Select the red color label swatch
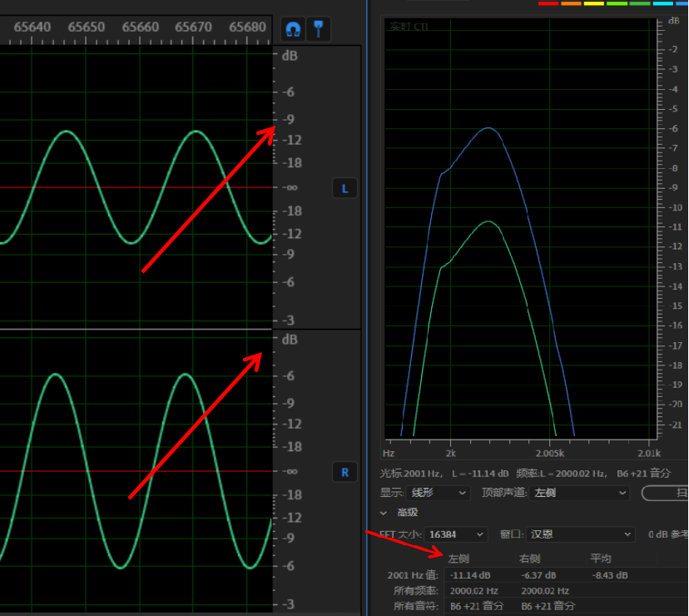The height and width of the screenshot is (616, 689). pyautogui.click(x=548, y=3)
